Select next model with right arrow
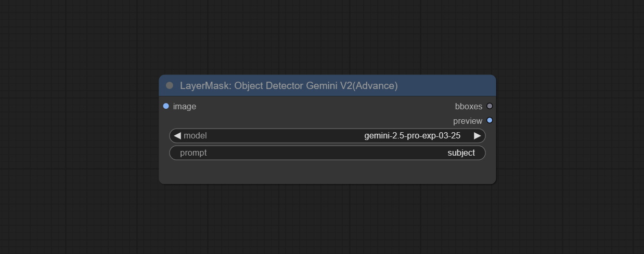 pyautogui.click(x=477, y=136)
